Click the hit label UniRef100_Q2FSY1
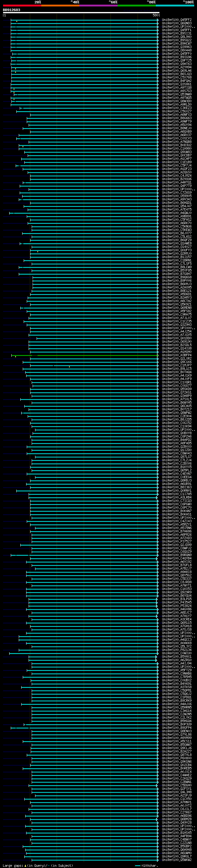 (x=177, y=789)
